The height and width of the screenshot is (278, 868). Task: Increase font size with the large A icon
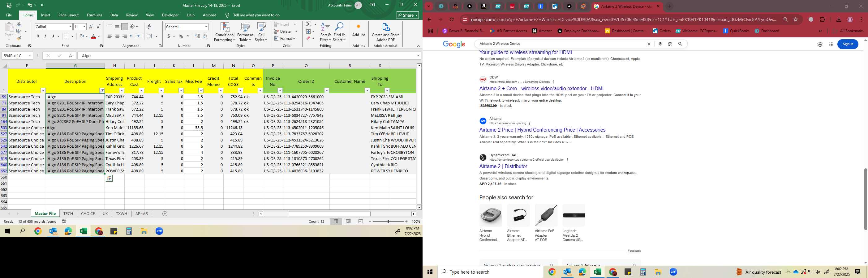[91, 27]
